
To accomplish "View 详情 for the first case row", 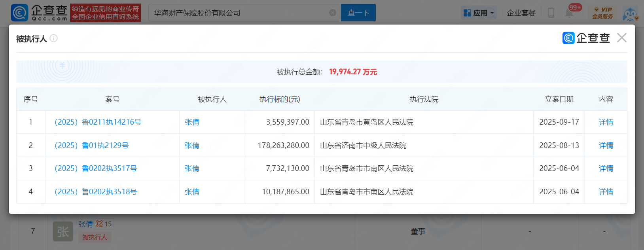I will point(606,122).
